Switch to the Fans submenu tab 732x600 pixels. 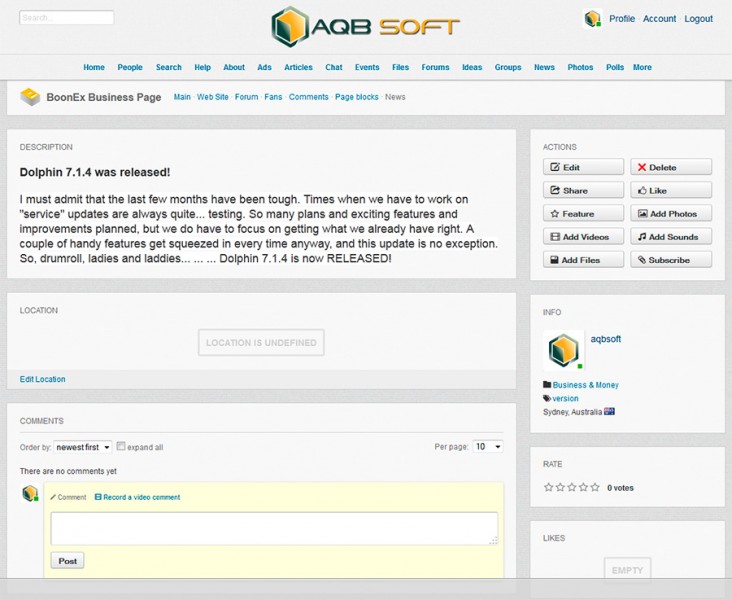[x=273, y=97]
